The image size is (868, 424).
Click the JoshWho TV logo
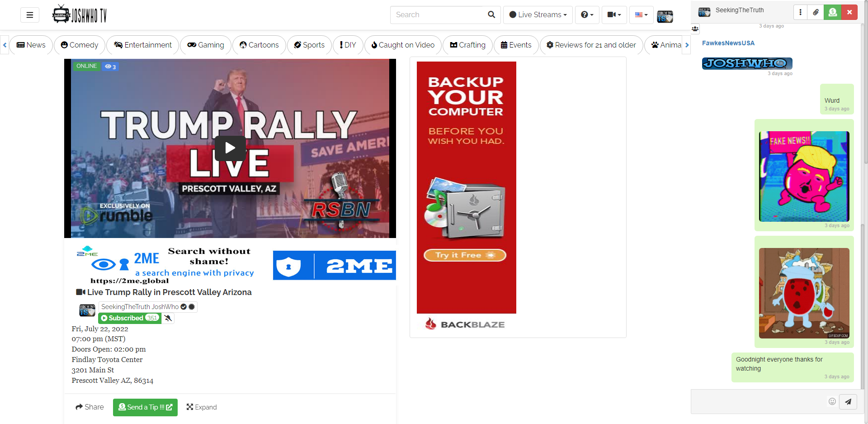79,14
